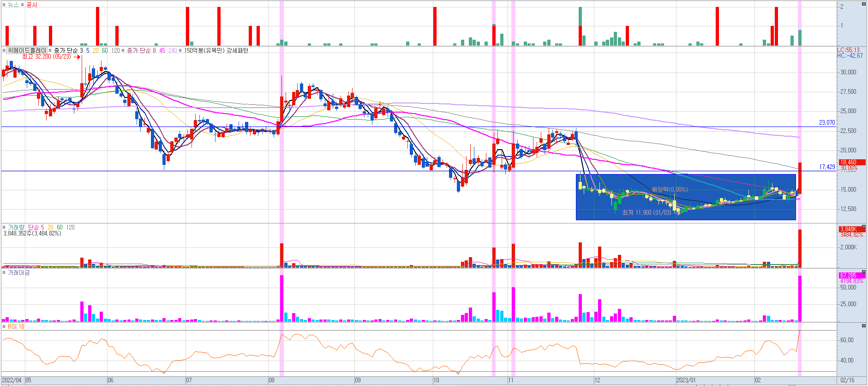Jump to the 2022/04 date label
The height and width of the screenshot is (386, 868).
coord(12,380)
